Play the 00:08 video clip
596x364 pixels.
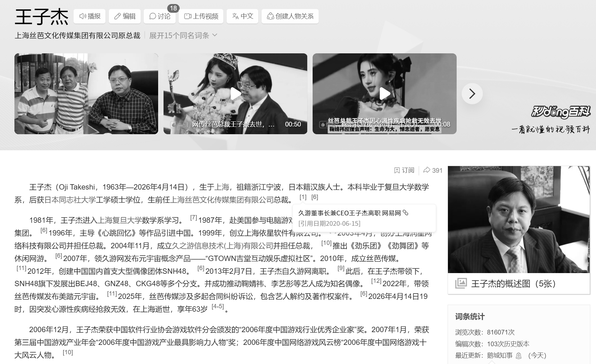[x=384, y=94]
